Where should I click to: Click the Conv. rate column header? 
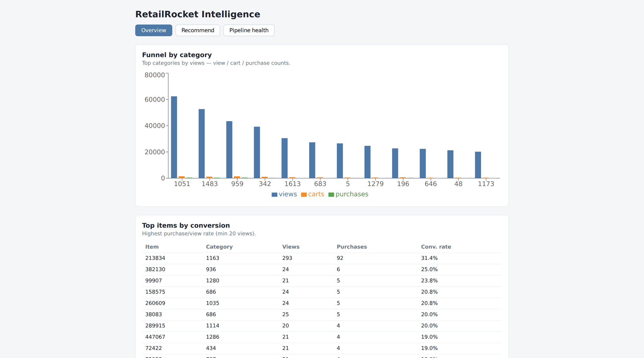[x=436, y=247]
